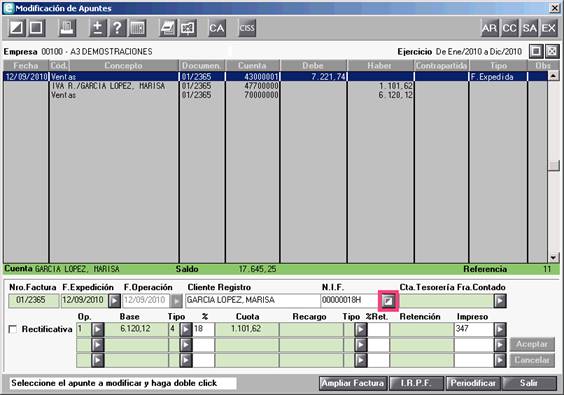Click the F.Expedición field showing 12/09/2010

(x=85, y=301)
